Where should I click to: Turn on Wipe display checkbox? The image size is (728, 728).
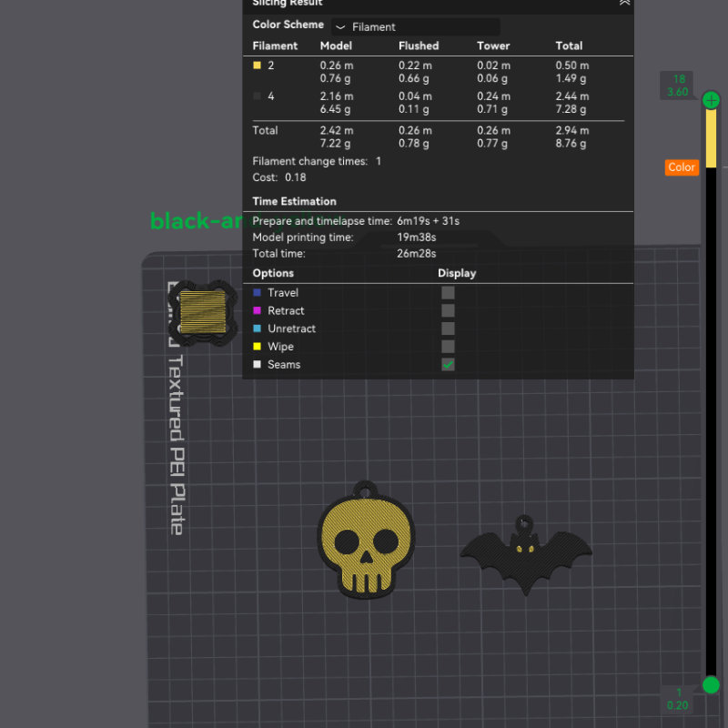pos(448,347)
